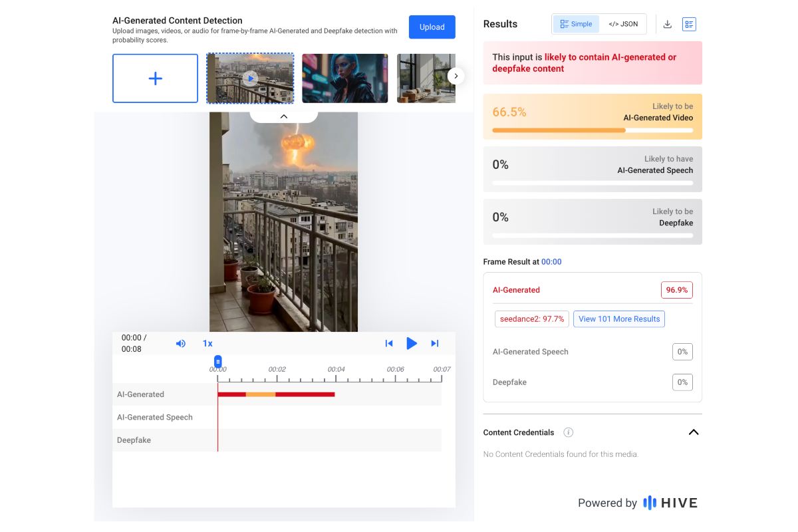The height and width of the screenshot is (532, 798).
Task: Click the video preview image
Action: 284,222
